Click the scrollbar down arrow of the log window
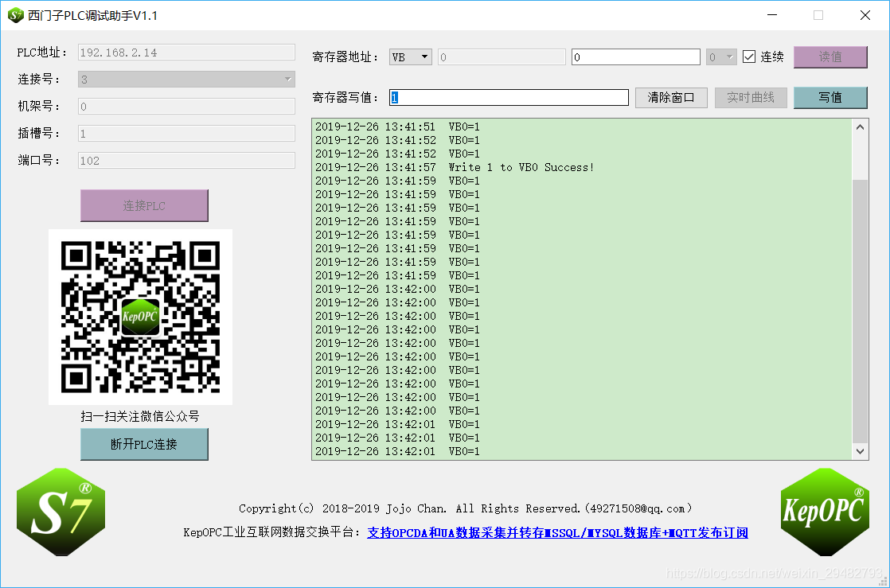 pyautogui.click(x=861, y=451)
